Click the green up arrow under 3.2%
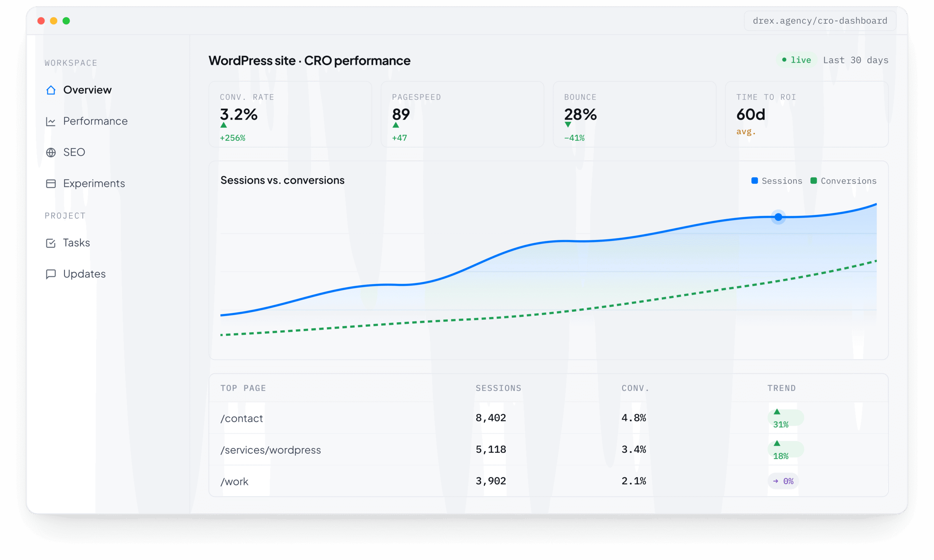The width and height of the screenshot is (934, 560). [224, 125]
